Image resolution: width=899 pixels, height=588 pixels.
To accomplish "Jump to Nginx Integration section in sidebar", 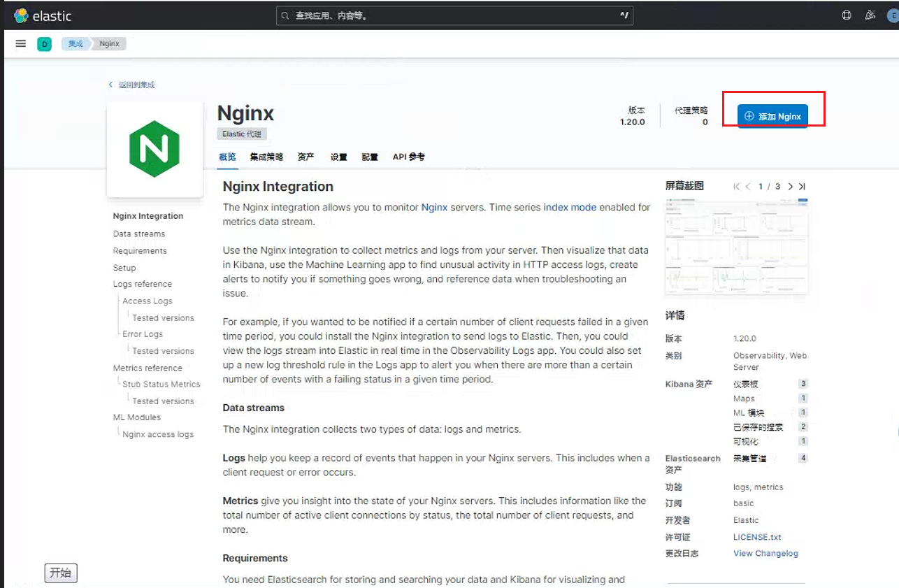I will (x=148, y=216).
